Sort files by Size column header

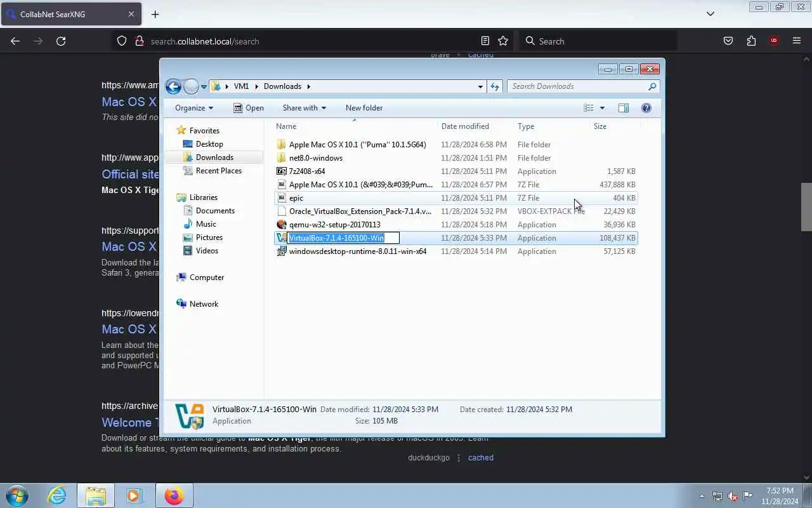click(615, 126)
